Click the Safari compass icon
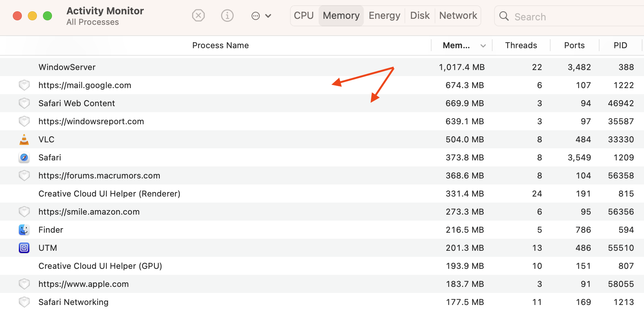 24,157
